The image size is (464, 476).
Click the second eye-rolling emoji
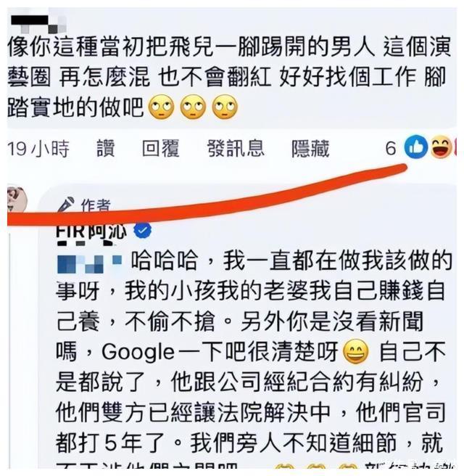pyautogui.click(x=193, y=107)
